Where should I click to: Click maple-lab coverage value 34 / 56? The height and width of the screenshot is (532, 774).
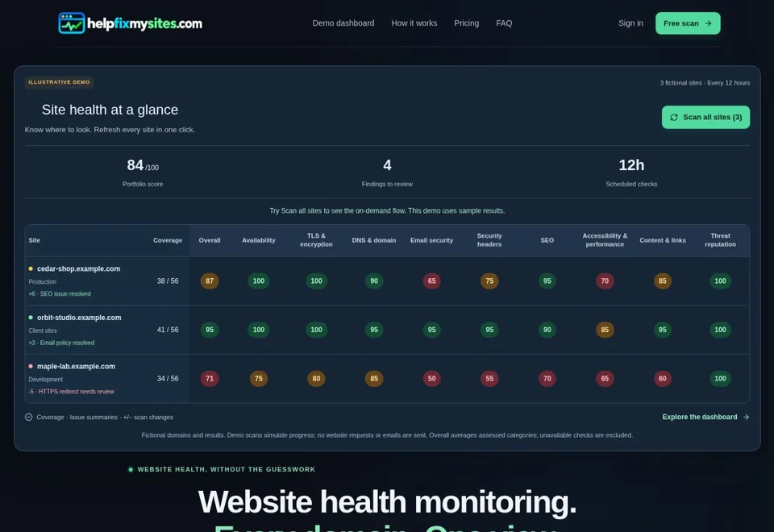tap(168, 379)
